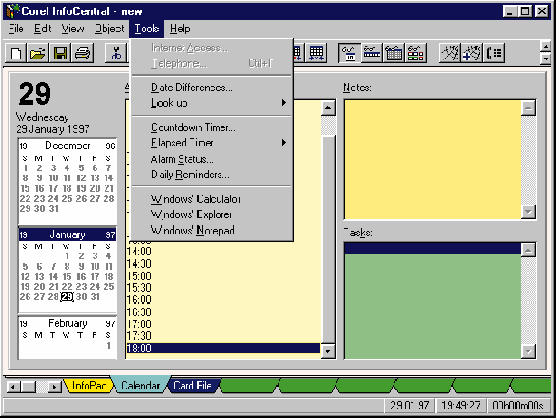
Task: Choose Alarm Status menu entry
Action: (x=212, y=159)
